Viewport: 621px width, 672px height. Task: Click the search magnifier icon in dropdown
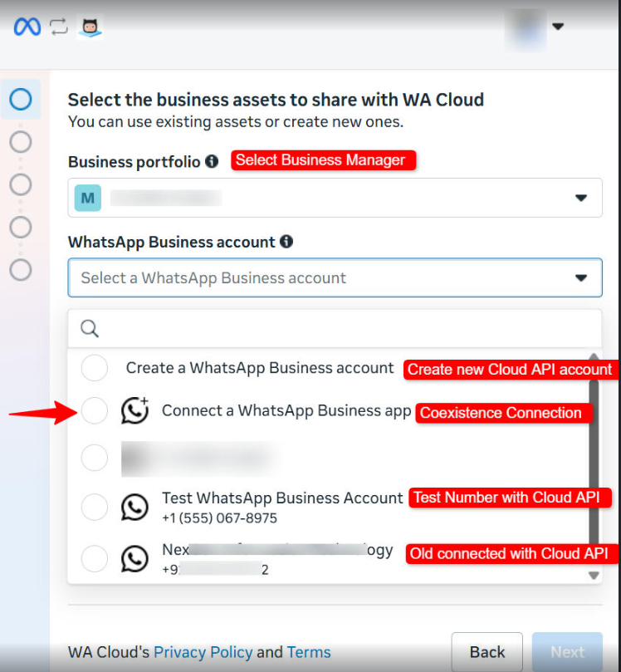point(90,329)
